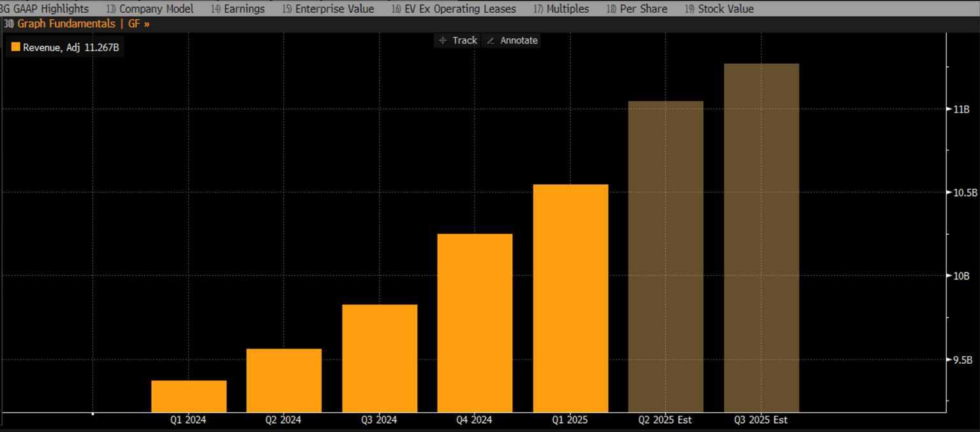Switch to the Company Model tab

(150, 9)
